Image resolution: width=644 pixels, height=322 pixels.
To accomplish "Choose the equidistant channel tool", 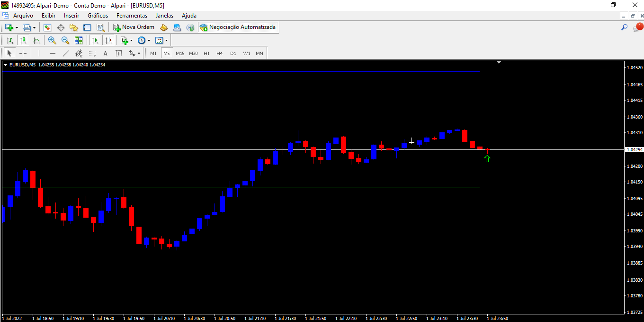I will (x=79, y=53).
